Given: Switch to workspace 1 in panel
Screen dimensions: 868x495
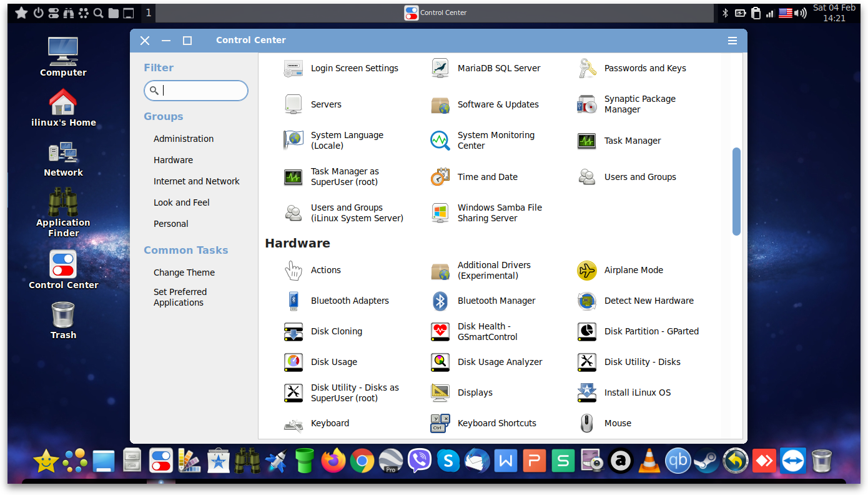Looking at the screenshot, I should [x=148, y=12].
